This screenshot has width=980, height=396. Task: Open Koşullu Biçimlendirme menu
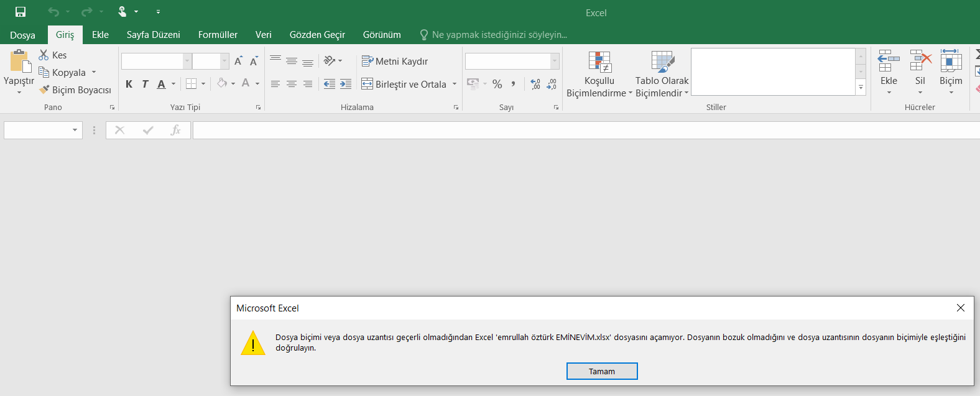tap(599, 74)
